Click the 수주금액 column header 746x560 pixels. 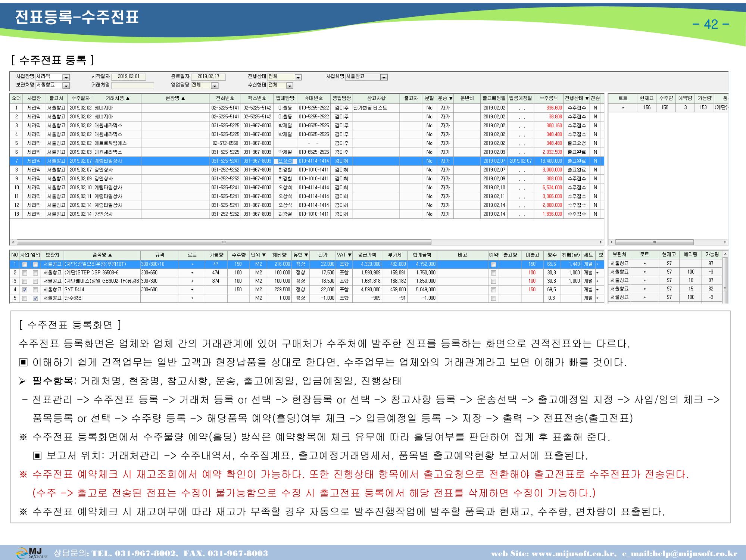point(548,99)
